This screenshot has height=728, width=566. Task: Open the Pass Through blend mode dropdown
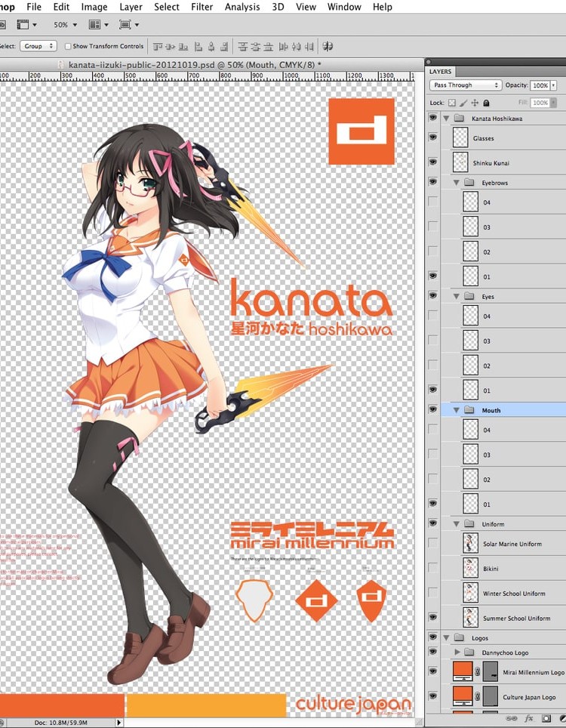(466, 85)
